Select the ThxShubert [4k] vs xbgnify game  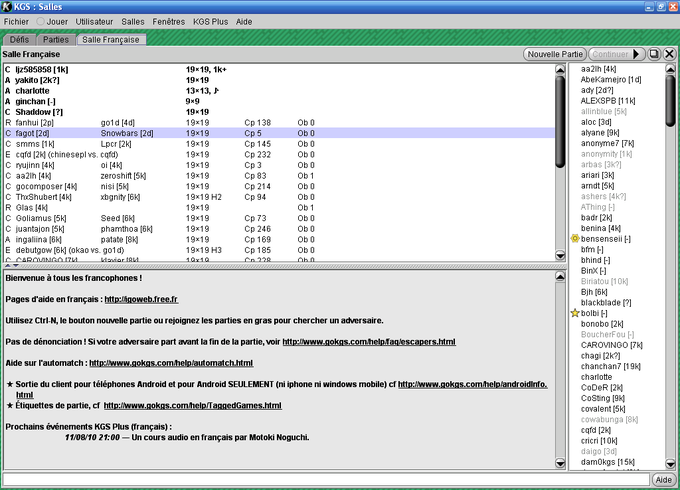[279, 197]
